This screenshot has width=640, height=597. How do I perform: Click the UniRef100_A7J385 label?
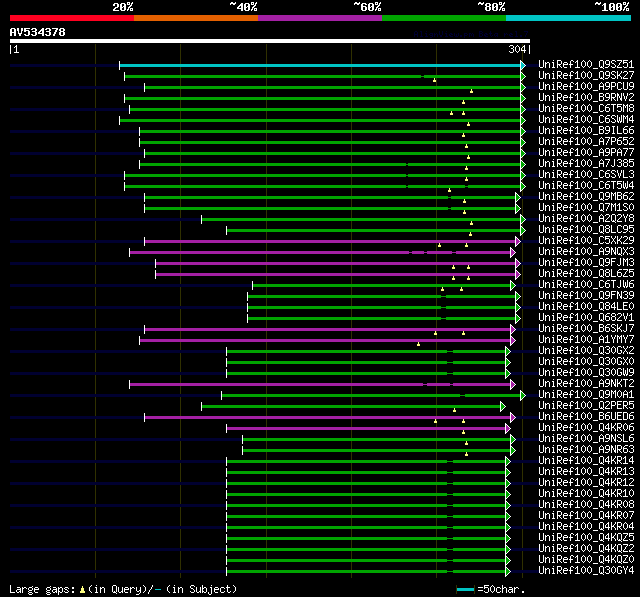[x=586, y=164]
